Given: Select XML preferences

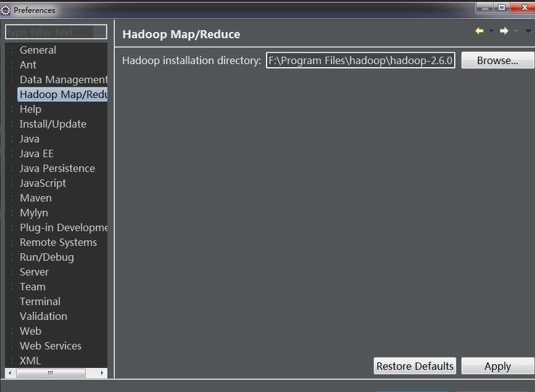Looking at the screenshot, I should click(x=30, y=361).
